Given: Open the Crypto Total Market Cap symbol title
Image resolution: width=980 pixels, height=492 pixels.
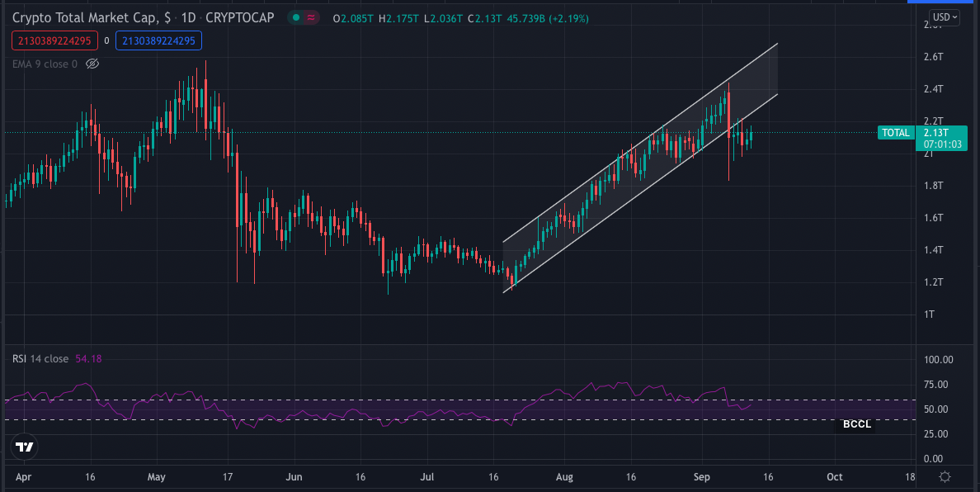Looking at the screenshot, I should click(85, 17).
